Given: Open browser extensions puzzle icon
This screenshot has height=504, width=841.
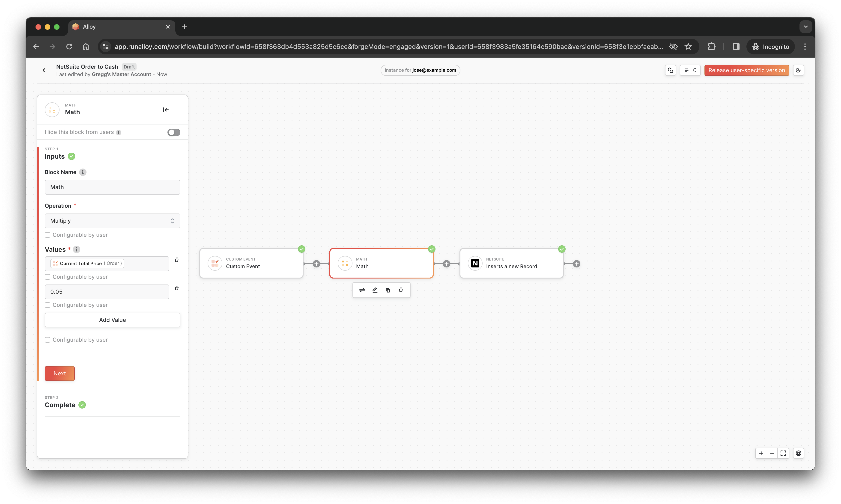Looking at the screenshot, I should (x=712, y=47).
